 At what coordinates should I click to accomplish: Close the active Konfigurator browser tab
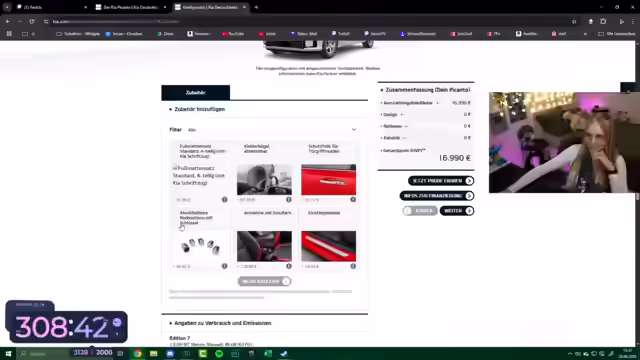coord(244,7)
